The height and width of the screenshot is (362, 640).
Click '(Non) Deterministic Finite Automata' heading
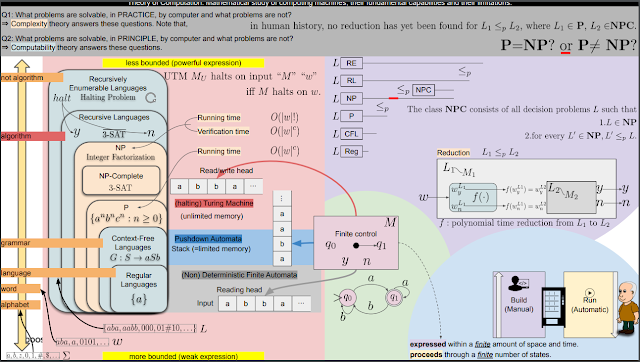pyautogui.click(x=239, y=275)
